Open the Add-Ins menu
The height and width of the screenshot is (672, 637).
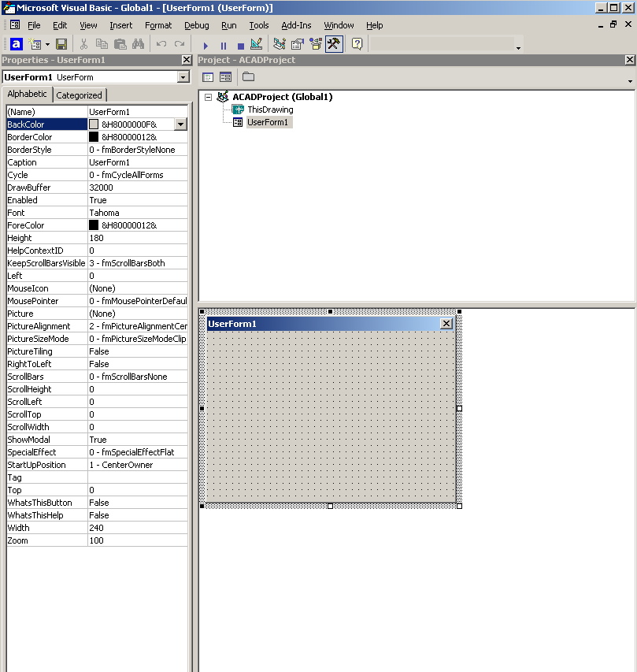(296, 25)
